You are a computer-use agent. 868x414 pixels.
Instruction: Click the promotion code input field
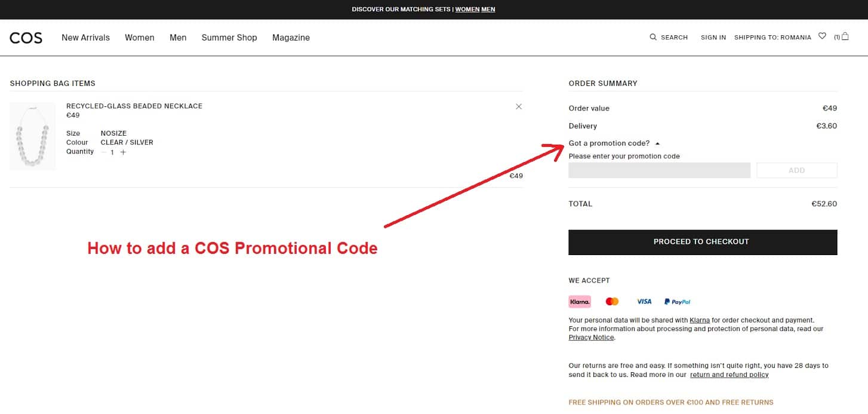coord(659,170)
